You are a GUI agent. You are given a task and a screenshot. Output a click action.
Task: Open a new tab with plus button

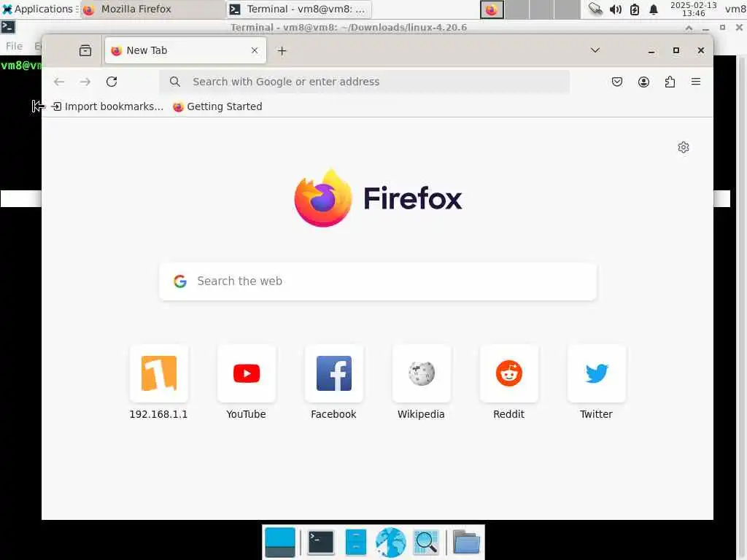282,51
